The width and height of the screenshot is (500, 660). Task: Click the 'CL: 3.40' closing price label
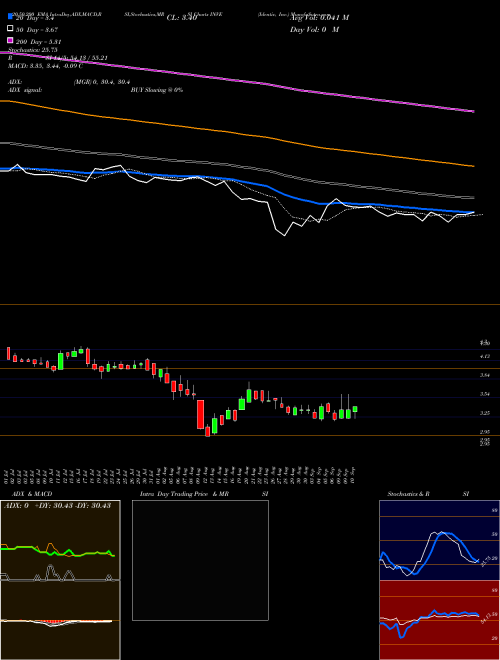click(182, 18)
